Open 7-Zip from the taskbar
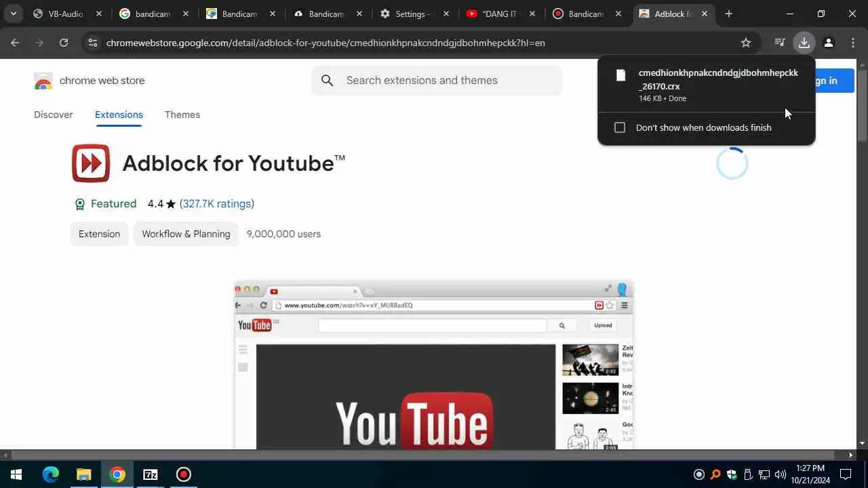Screen dimensions: 868x488 click(151, 474)
